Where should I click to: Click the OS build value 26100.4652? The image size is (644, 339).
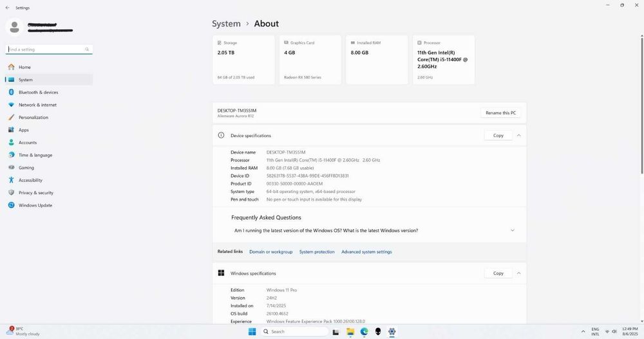277,313
